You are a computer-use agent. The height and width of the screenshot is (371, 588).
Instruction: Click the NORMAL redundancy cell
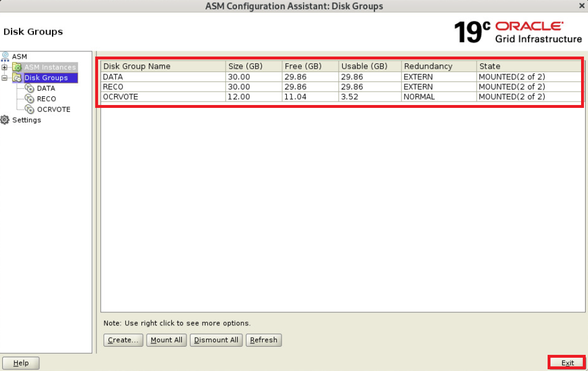click(x=439, y=97)
